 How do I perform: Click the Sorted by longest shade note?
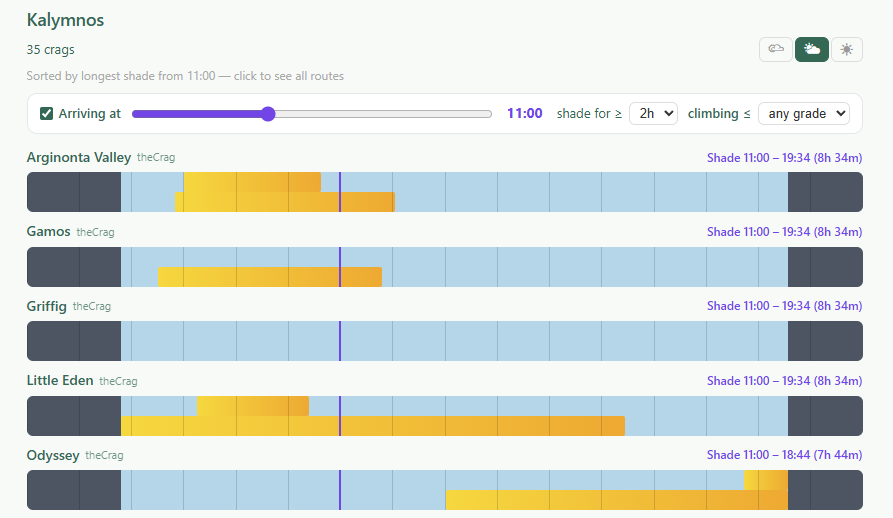pos(185,76)
